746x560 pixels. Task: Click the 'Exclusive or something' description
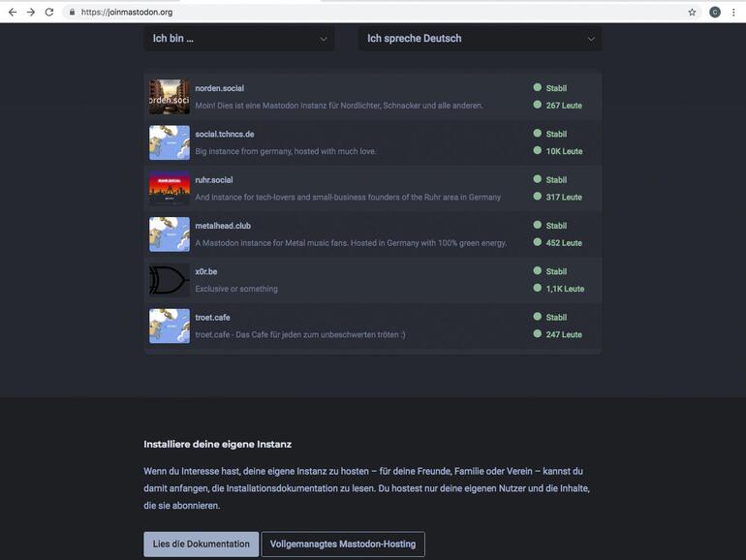click(x=236, y=289)
